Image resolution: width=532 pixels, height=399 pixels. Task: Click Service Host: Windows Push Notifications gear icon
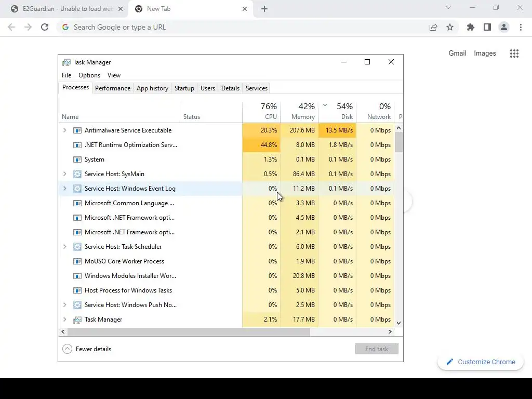[77, 305]
